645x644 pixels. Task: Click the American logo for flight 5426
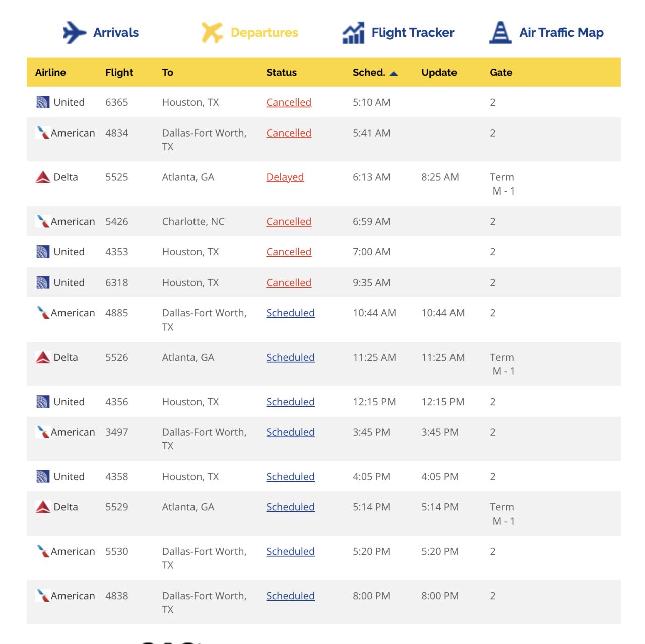pos(44,221)
